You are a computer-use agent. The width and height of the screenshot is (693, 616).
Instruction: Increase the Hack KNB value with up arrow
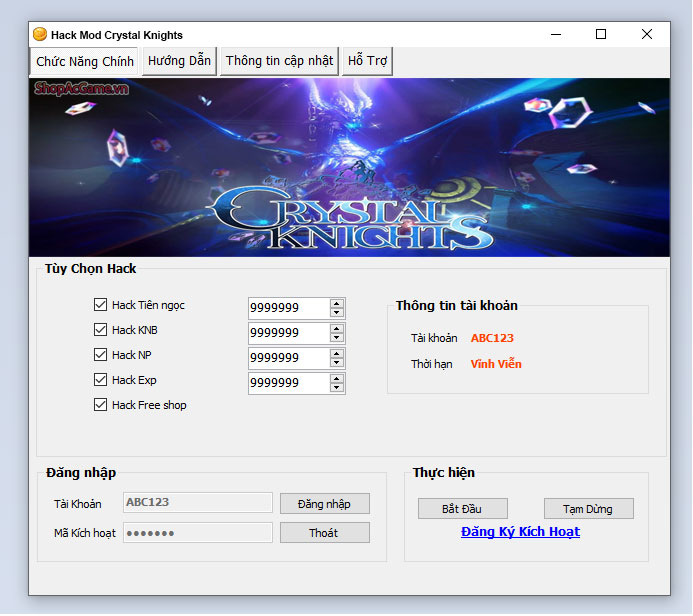pyautogui.click(x=337, y=328)
